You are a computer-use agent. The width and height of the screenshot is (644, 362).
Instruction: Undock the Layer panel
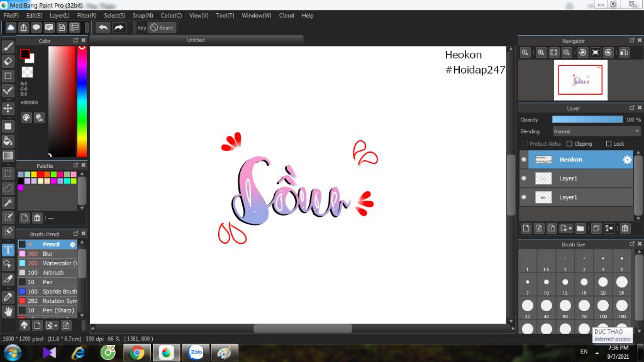tap(631, 107)
